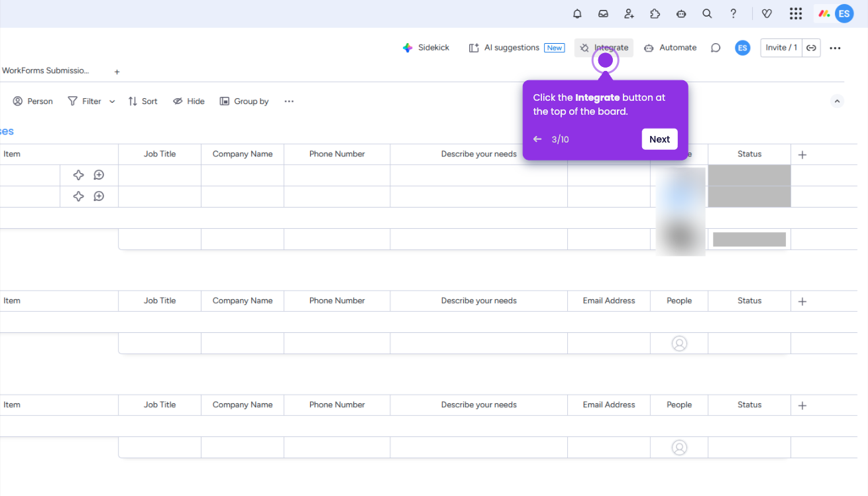This screenshot has width=868, height=496.
Task: Click third group's Job Title header
Action: [x=160, y=404]
